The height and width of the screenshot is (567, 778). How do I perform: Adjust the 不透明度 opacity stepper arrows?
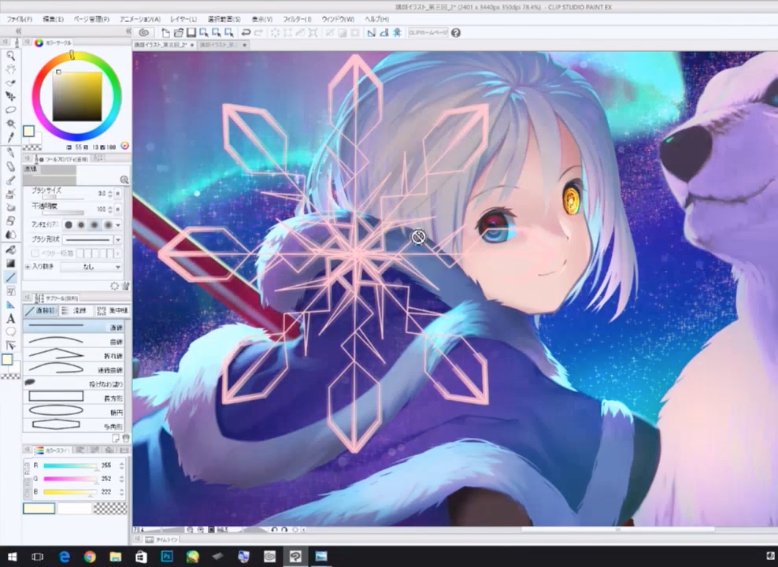110,209
